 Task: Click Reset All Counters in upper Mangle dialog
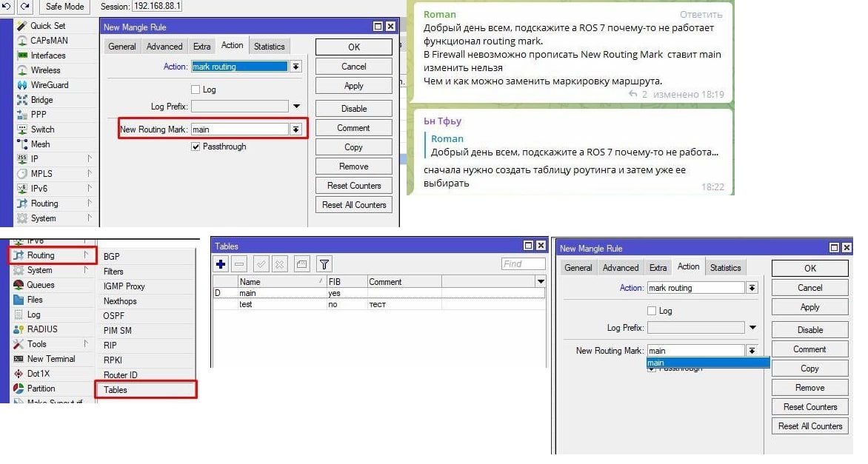(354, 205)
